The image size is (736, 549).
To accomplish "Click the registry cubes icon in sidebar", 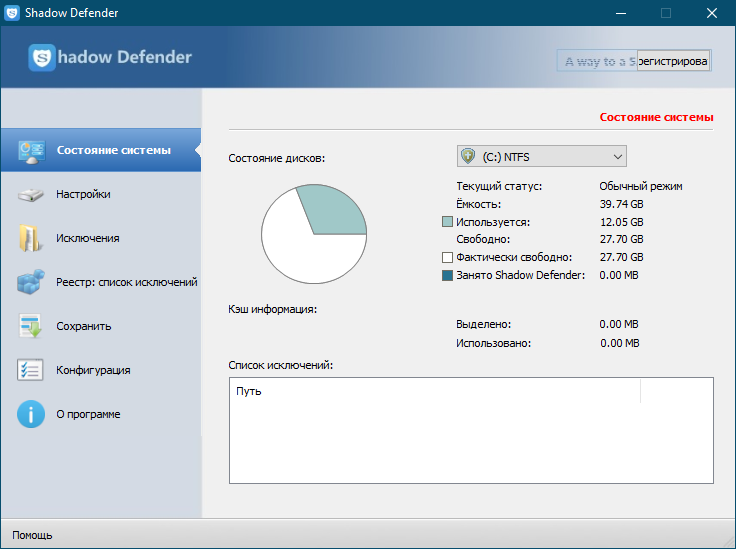I will pos(31,282).
